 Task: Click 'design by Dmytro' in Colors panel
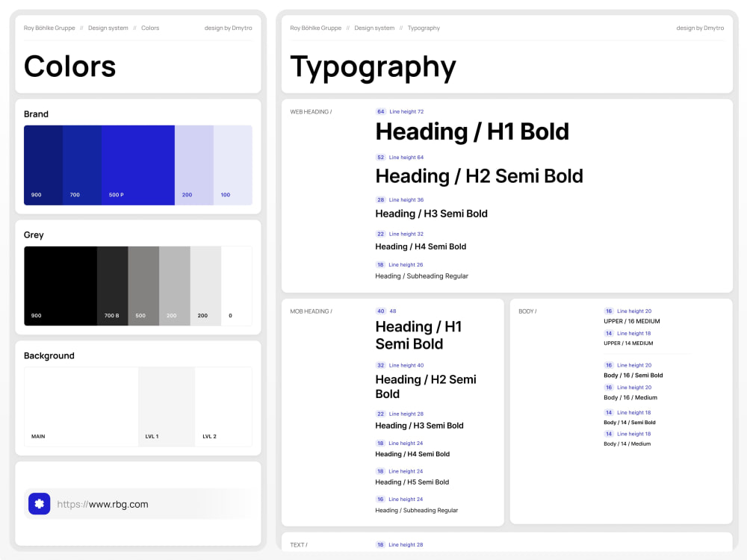coord(228,28)
